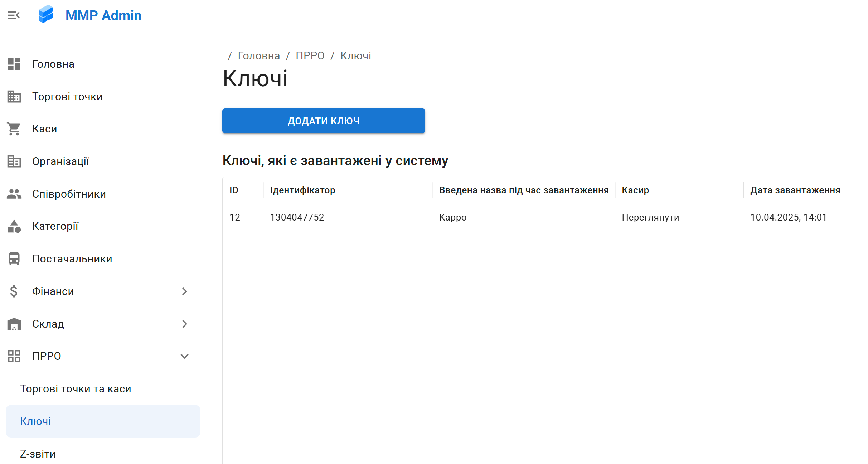This screenshot has height=464, width=868.
Task: Click the Каси shopping cart icon
Action: click(x=14, y=129)
